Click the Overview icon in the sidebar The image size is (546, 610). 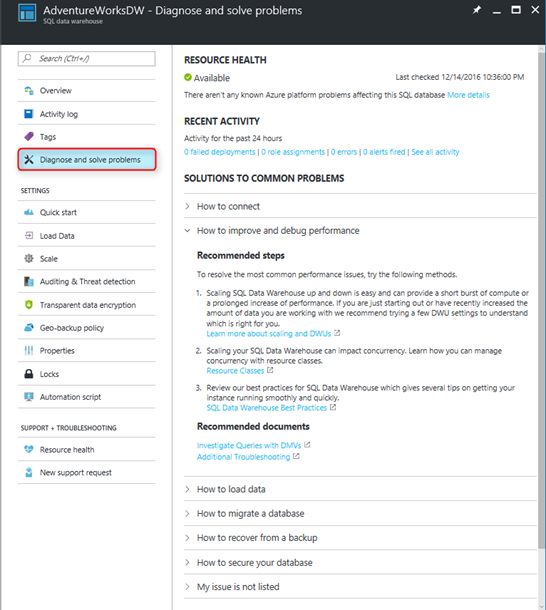coord(29,91)
